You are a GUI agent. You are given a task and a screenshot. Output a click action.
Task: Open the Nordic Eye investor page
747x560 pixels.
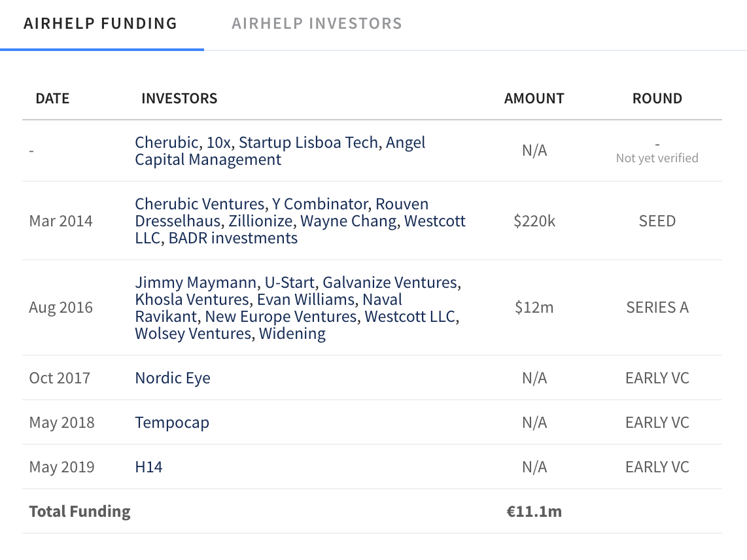point(172,377)
